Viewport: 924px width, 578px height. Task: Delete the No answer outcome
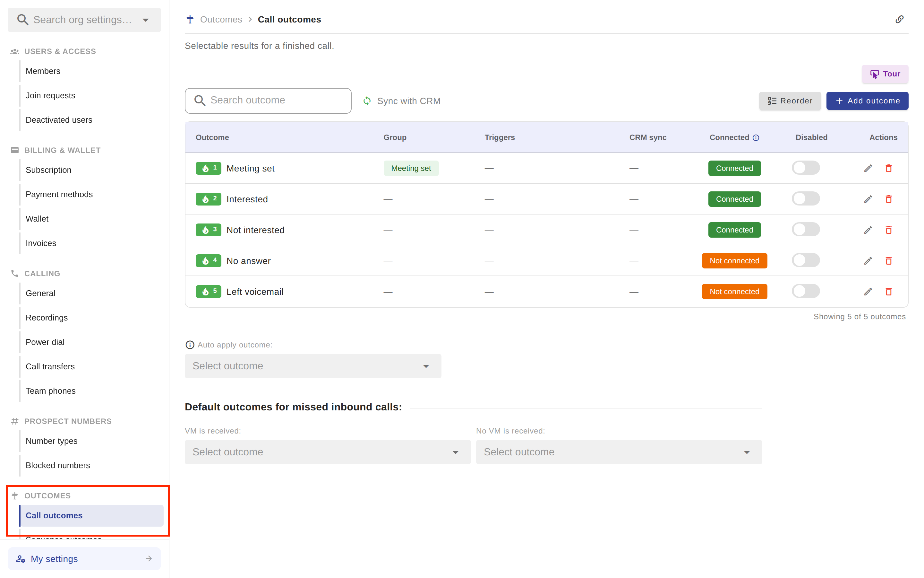click(888, 261)
